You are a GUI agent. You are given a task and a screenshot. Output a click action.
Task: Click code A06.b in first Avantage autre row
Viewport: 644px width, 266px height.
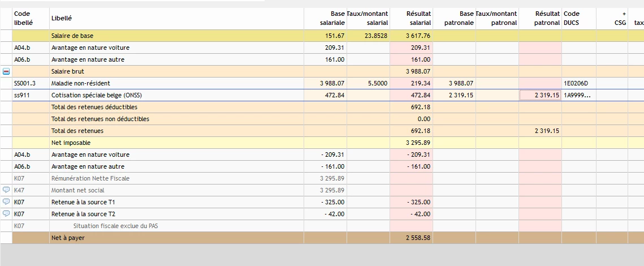pos(22,59)
